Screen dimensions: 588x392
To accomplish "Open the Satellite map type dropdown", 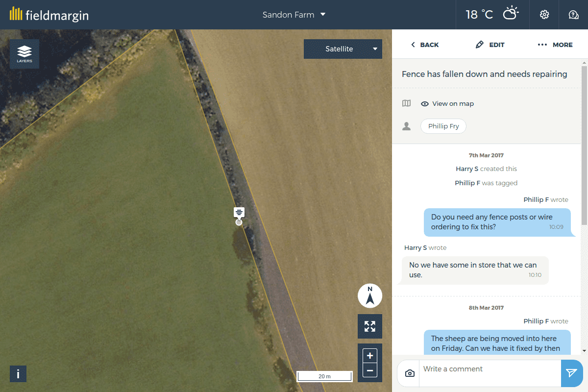I will pyautogui.click(x=343, y=49).
